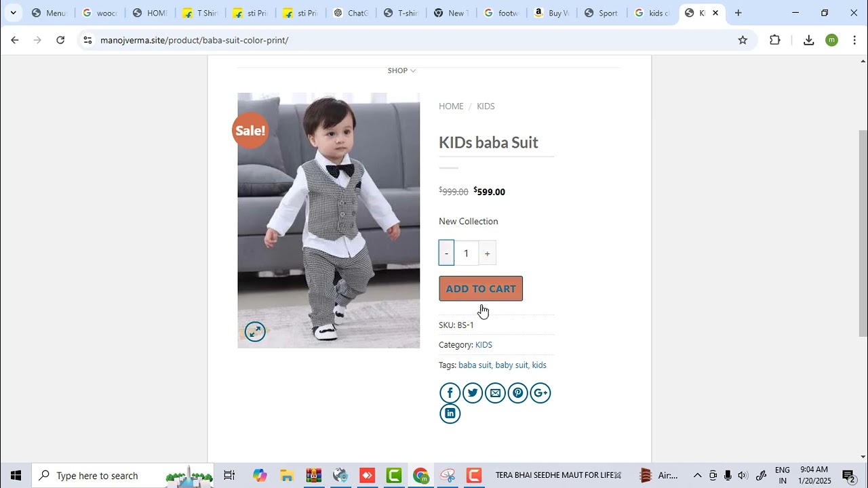Click the SKU: BS-1 text

coord(456,325)
